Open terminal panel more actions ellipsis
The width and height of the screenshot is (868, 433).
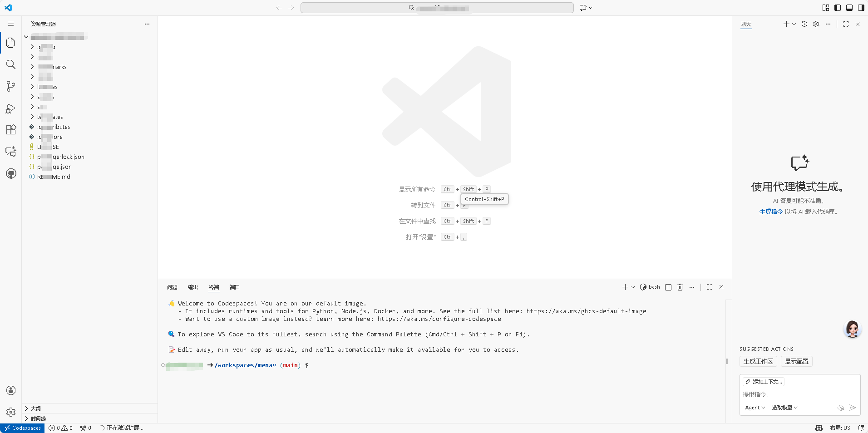692,287
